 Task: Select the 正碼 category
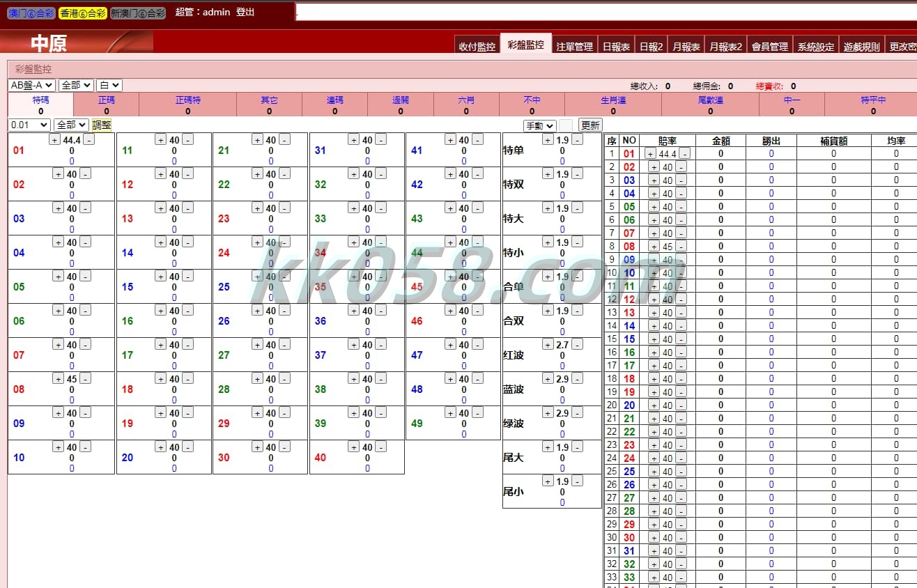(x=107, y=100)
